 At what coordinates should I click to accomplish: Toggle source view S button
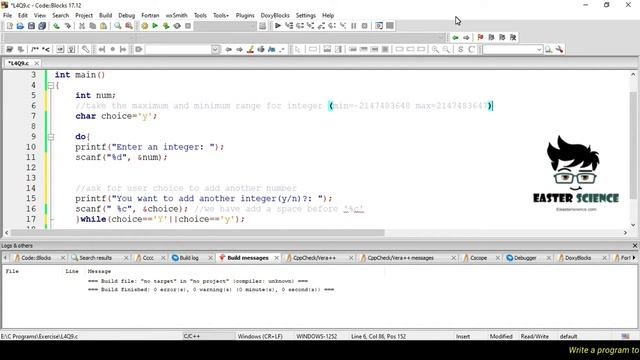coord(460,49)
